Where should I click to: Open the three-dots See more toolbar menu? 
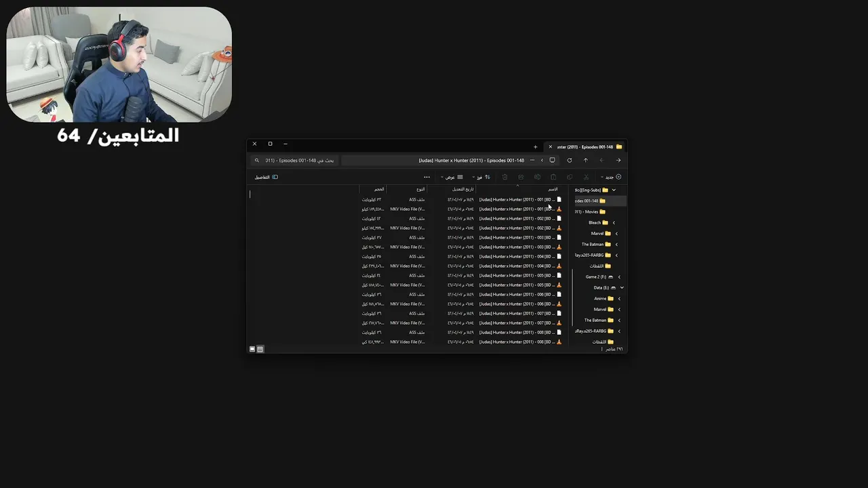pyautogui.click(x=427, y=177)
